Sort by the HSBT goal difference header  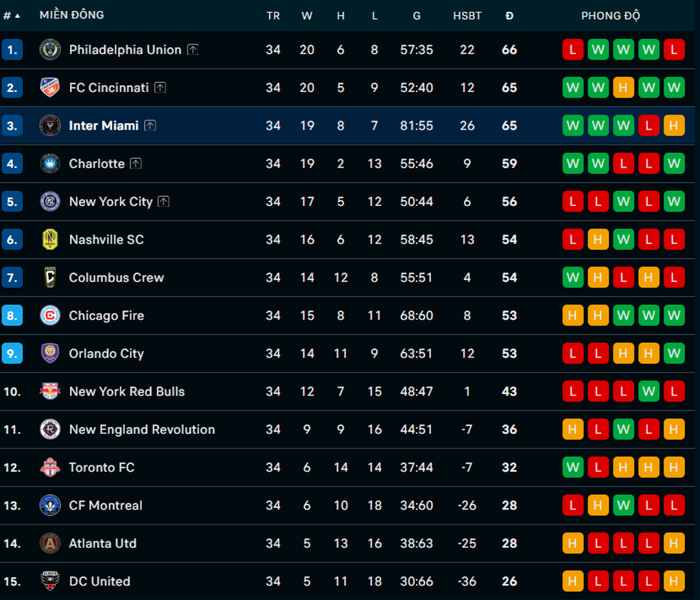[467, 15]
